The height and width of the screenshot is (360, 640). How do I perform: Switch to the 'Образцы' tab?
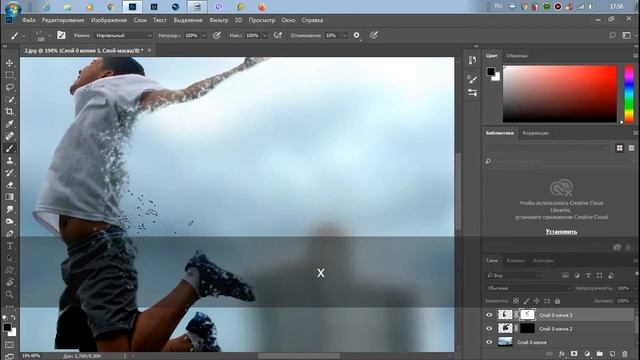(x=517, y=56)
